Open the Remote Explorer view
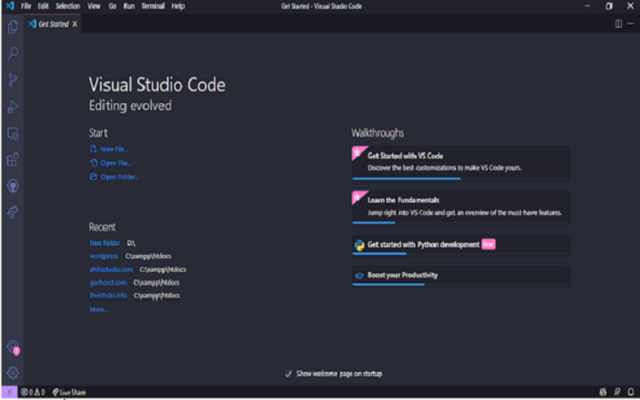The image size is (640, 400). point(13,133)
